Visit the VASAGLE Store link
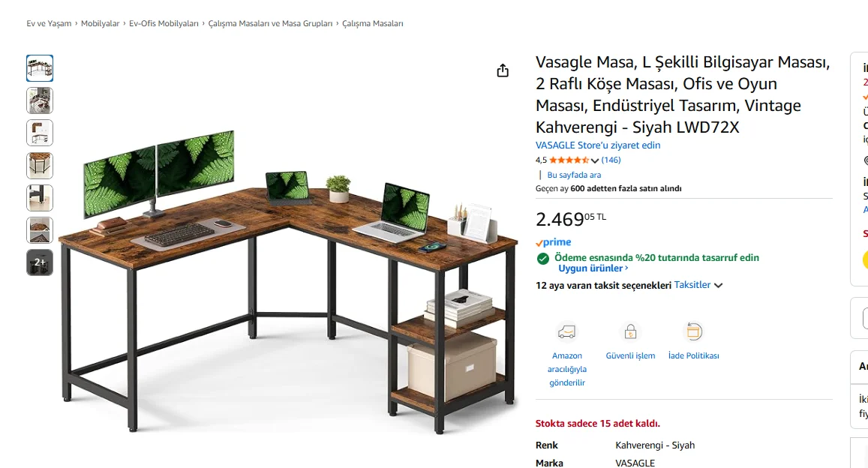This screenshot has height=468, width=868. pyautogui.click(x=598, y=145)
